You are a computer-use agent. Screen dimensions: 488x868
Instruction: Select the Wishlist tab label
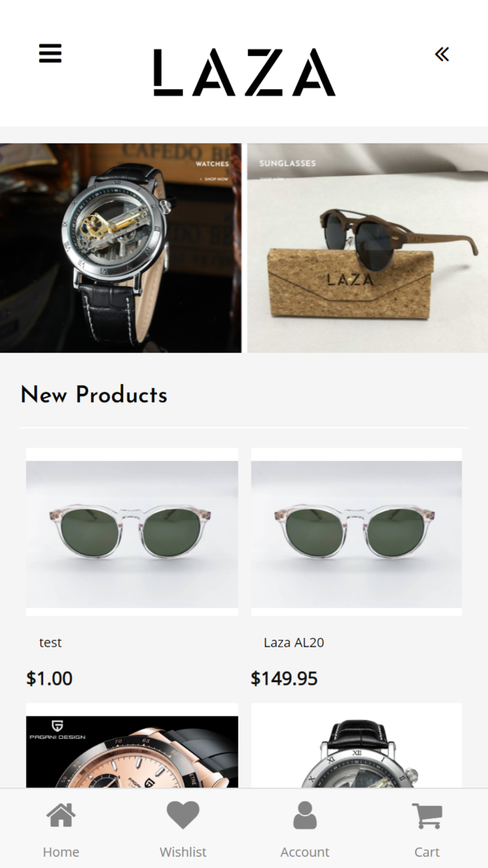point(183,852)
